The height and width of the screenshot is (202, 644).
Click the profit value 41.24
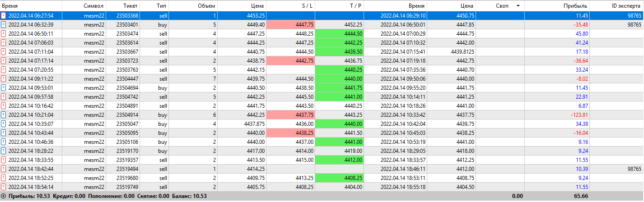[581, 42]
